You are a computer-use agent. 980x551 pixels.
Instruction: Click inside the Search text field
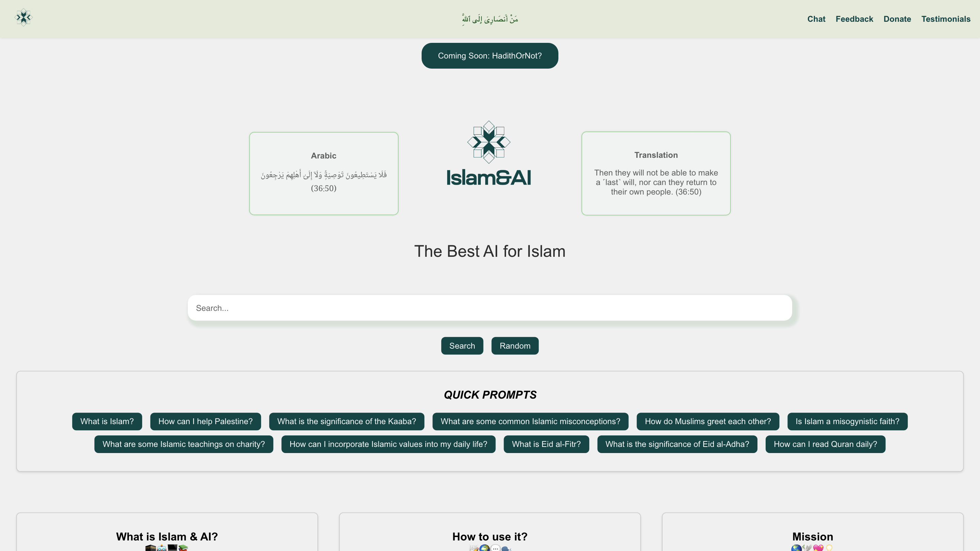(490, 308)
